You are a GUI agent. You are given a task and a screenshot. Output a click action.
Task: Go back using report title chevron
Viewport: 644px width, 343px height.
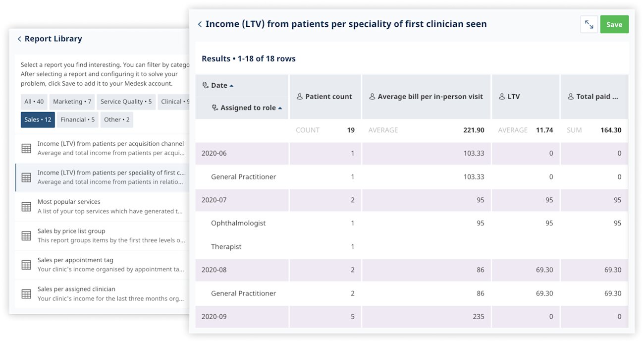[x=200, y=24]
